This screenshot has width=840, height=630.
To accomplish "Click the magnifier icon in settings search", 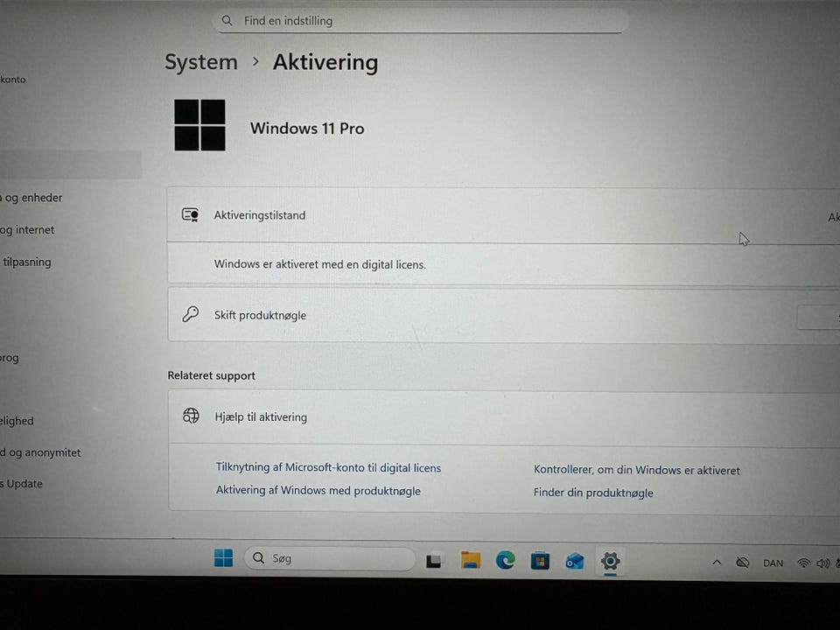I will 227,20.
